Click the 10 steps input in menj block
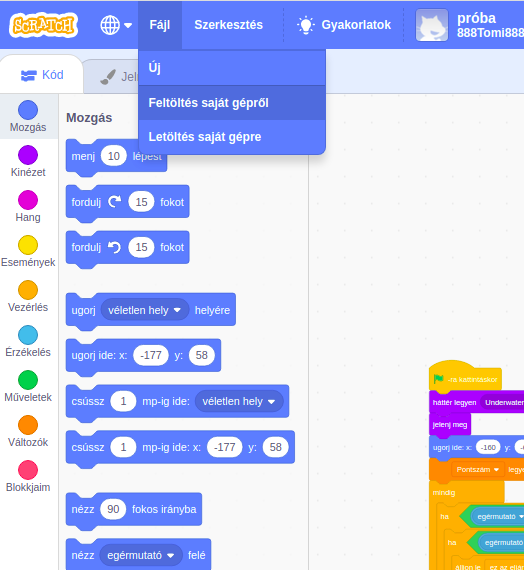Screen dimensions: 524x570 pos(114,156)
